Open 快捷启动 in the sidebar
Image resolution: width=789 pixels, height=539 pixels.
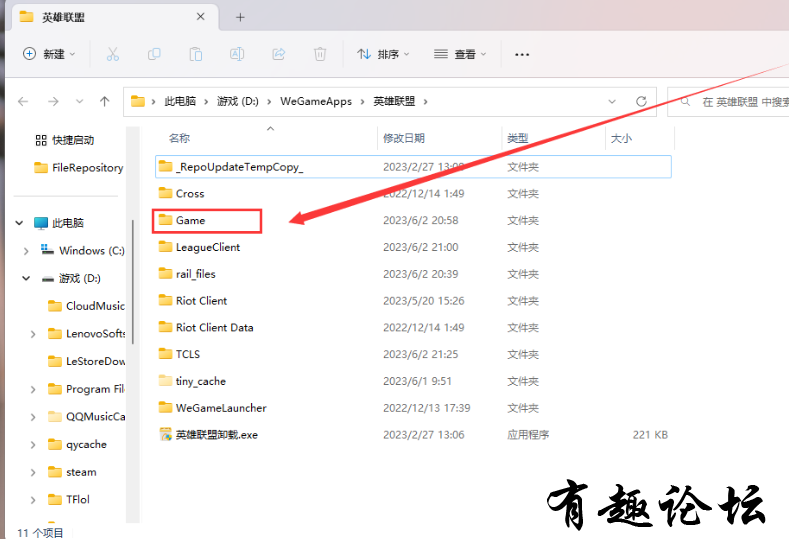pyautogui.click(x=64, y=140)
